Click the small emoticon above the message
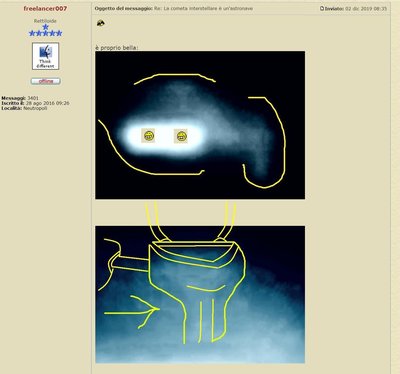Screen dimensions: 400x374 pos(101,23)
